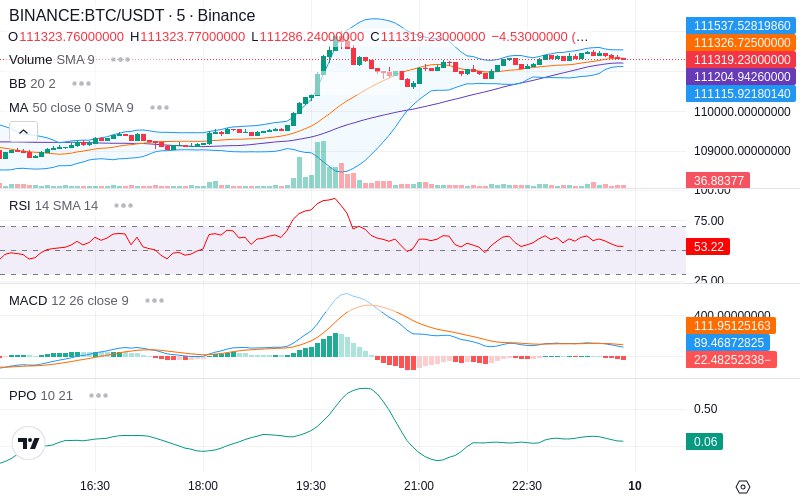Click lower Bollinger band value 111115.92180140
The width and height of the screenshot is (800, 500).
tap(741, 93)
